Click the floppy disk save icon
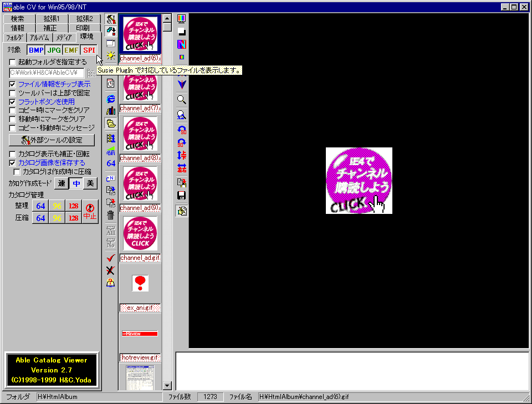This screenshot has width=532, height=404. click(182, 196)
